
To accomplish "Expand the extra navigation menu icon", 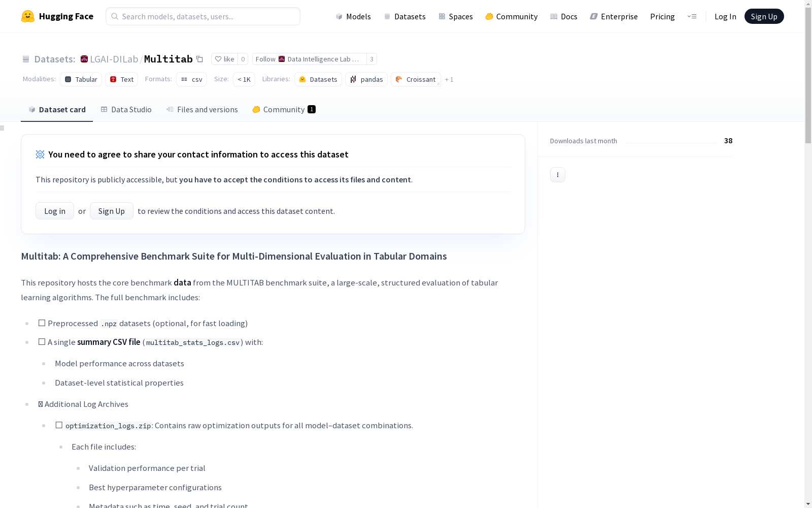I will 692,16.
